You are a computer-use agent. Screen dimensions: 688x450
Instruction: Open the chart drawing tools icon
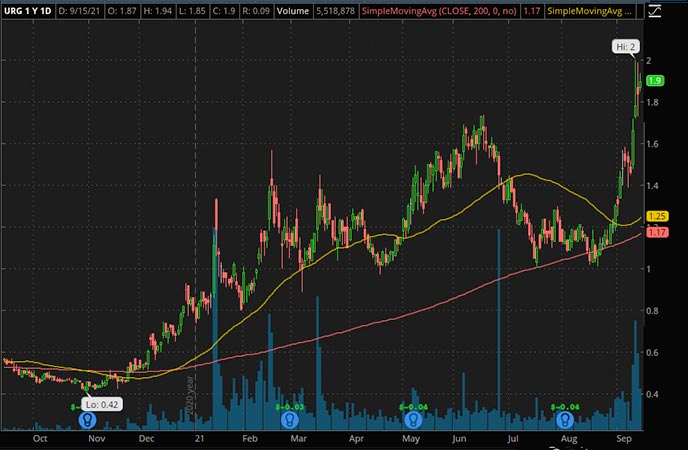click(654, 11)
